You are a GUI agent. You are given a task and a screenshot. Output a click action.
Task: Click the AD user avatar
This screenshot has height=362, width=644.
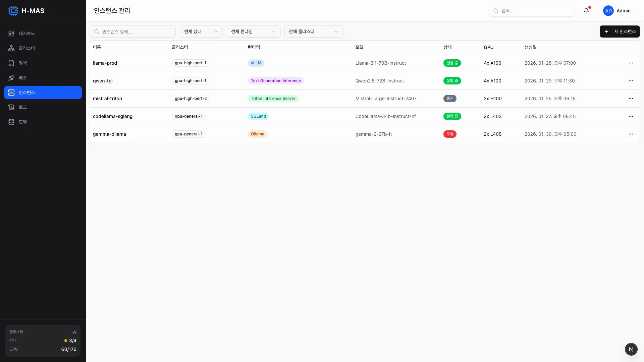pyautogui.click(x=608, y=11)
